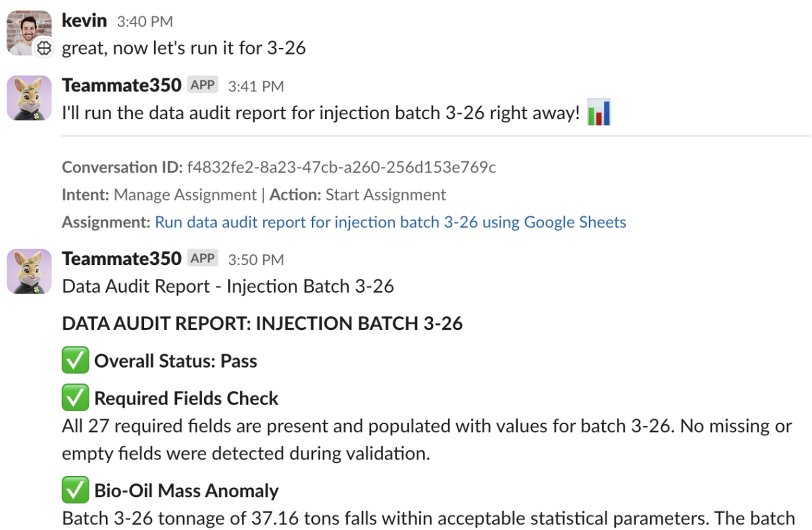Click the 3:40 PM message timestamp
Screen dimensions: 812x530
[145, 21]
